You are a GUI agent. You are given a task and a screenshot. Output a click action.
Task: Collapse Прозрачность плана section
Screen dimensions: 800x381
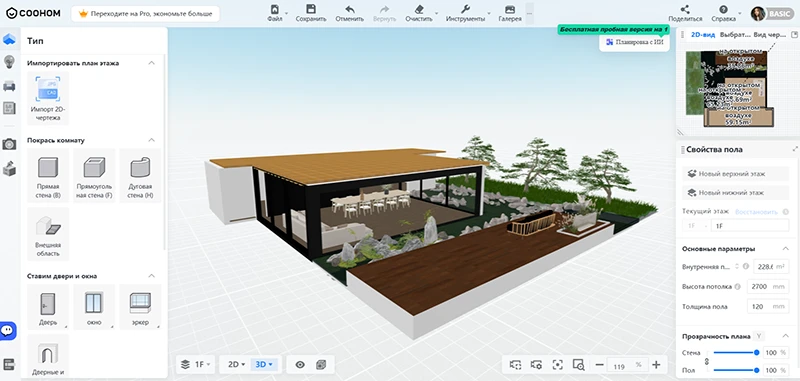tap(786, 336)
